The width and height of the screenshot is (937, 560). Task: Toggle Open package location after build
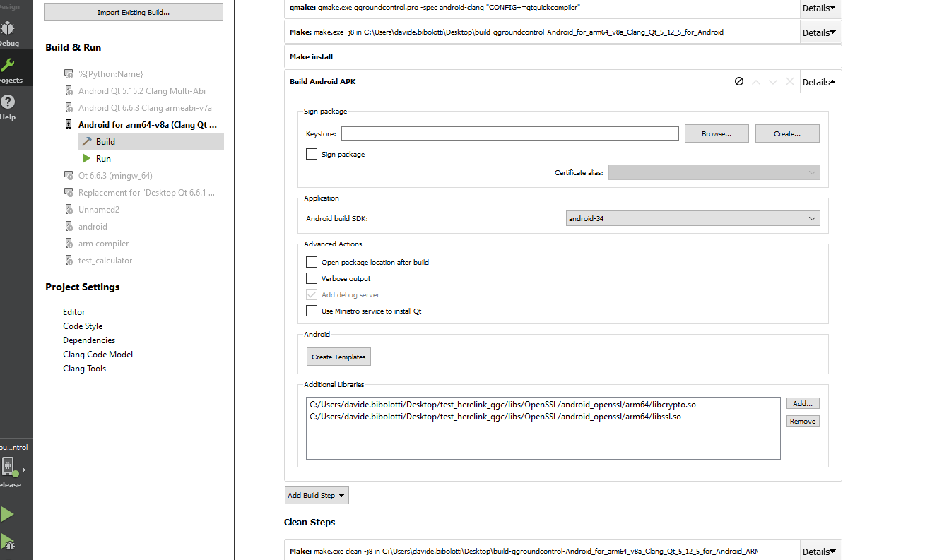tap(312, 262)
